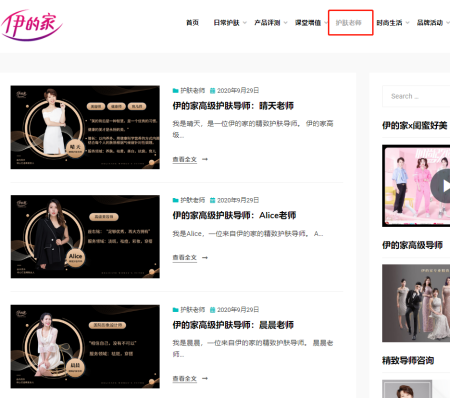
Task: Click 护肤老师 category link on Alice老师 post
Action: 193,200
